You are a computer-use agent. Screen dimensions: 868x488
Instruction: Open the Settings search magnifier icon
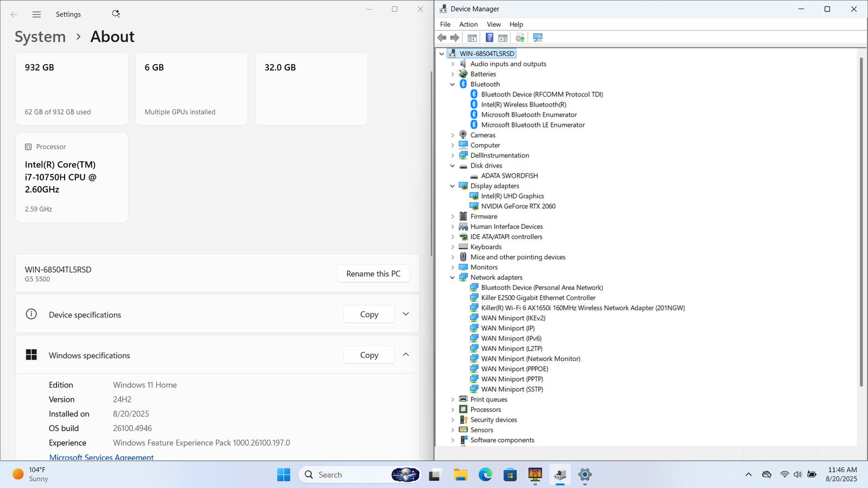coord(116,14)
